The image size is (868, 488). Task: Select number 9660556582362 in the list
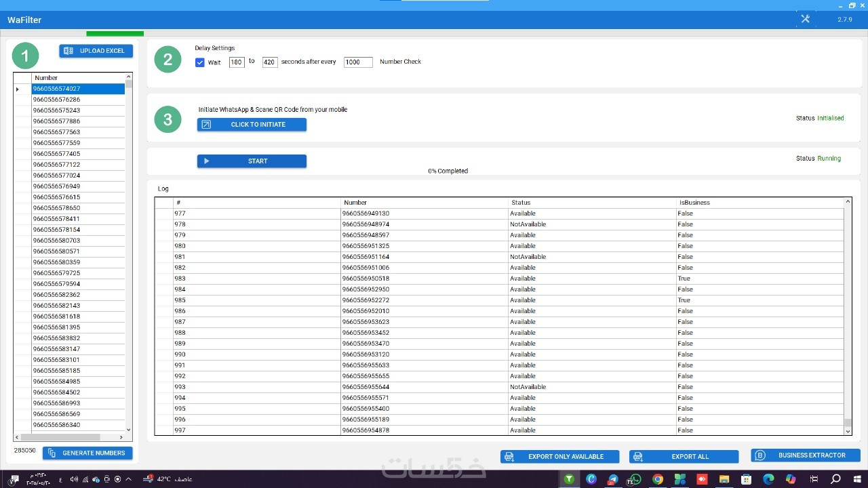78,295
